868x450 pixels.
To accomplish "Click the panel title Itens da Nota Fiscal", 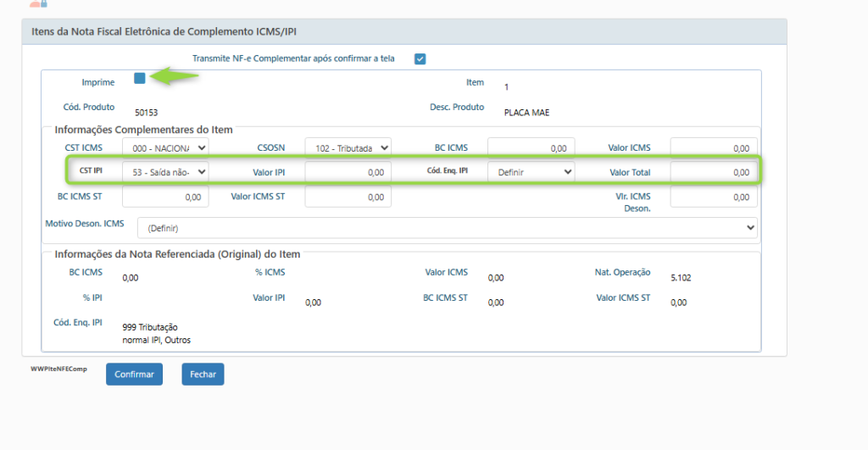I will [164, 31].
